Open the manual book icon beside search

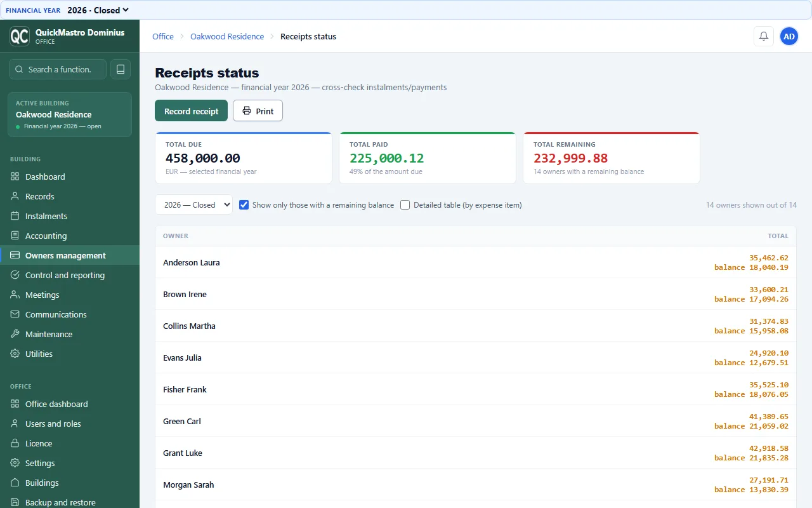pos(121,69)
